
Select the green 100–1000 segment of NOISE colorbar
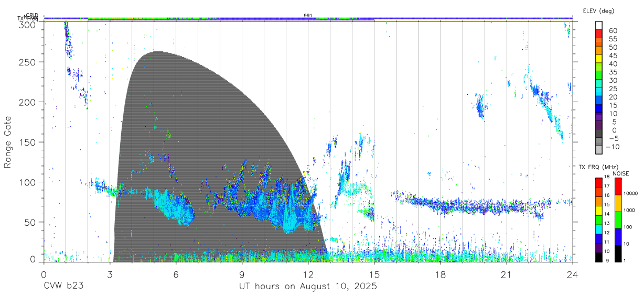(617, 219)
